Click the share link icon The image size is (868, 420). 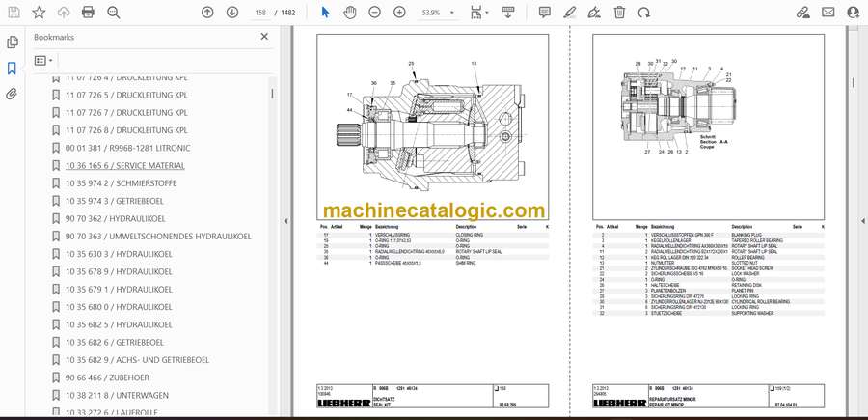point(803,13)
